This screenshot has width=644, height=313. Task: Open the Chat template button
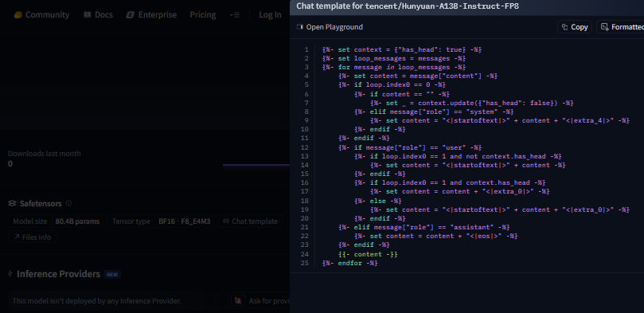coord(251,221)
